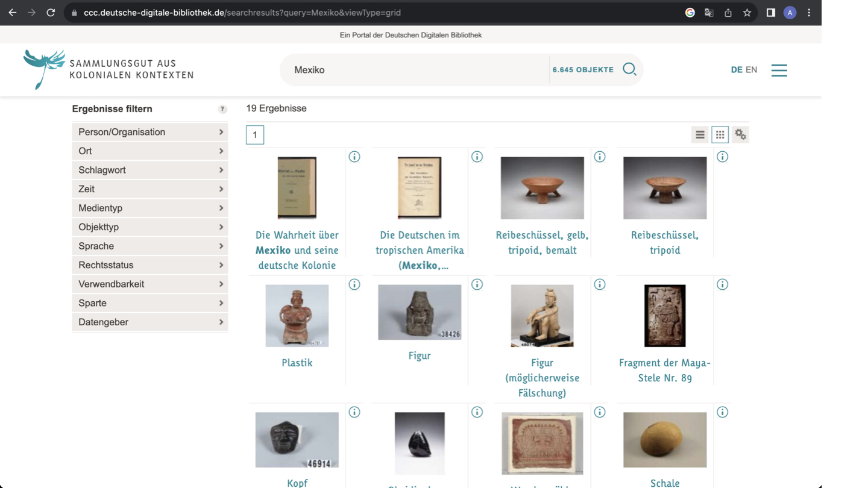
Task: Open the view settings gears icon
Action: point(740,135)
